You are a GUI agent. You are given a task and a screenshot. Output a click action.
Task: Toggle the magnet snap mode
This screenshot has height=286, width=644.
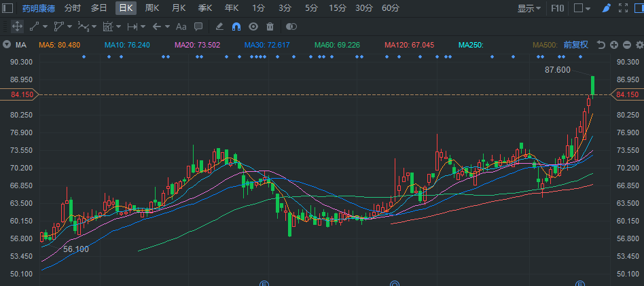pyautogui.click(x=236, y=26)
